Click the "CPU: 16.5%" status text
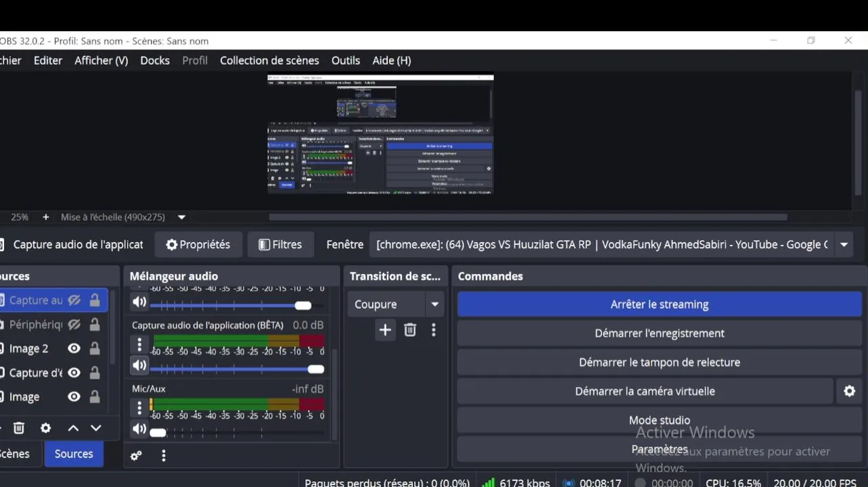 click(733, 483)
